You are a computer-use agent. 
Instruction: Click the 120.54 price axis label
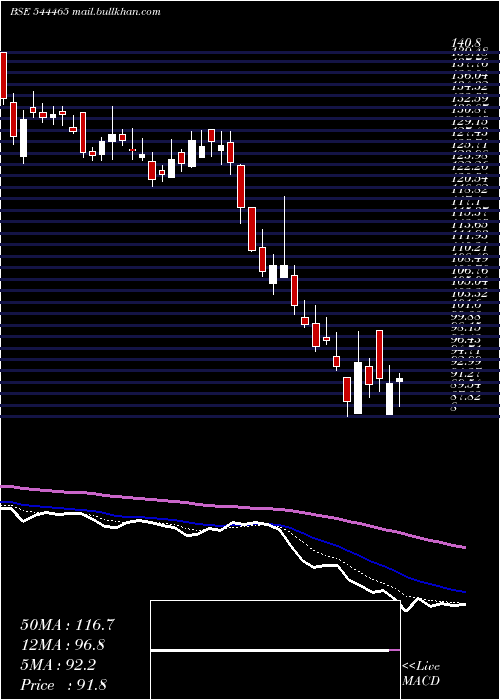click(x=472, y=179)
